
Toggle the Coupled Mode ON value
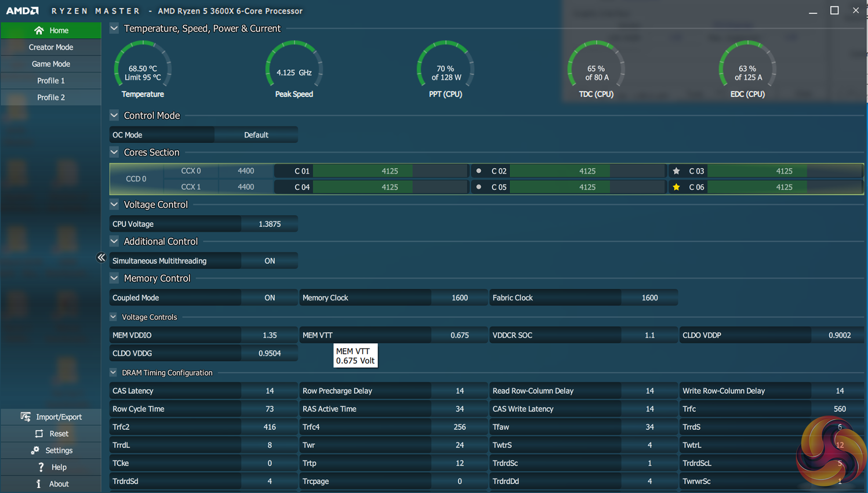click(x=269, y=297)
